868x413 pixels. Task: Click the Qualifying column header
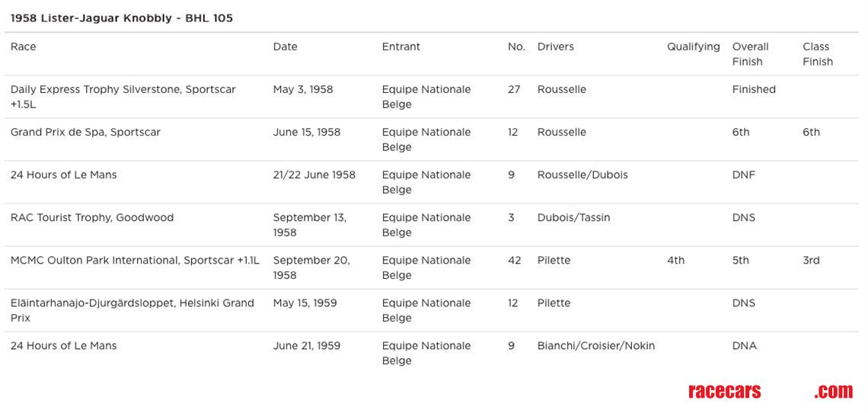coord(693,46)
